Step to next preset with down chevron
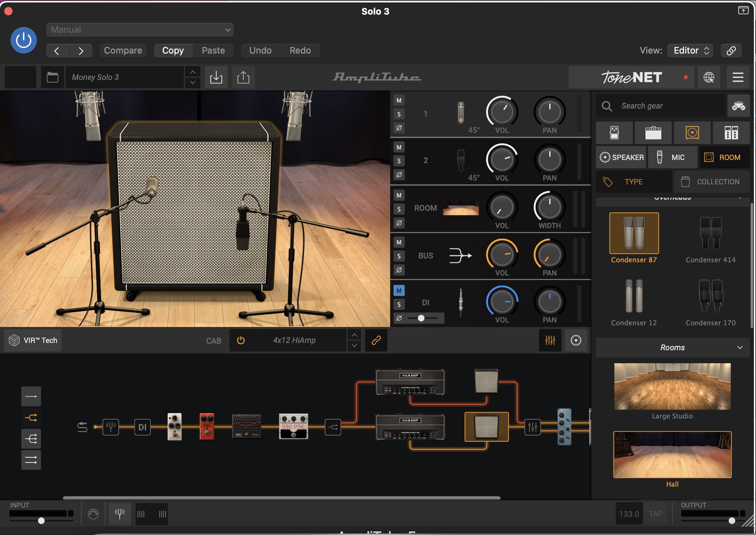 192,83
